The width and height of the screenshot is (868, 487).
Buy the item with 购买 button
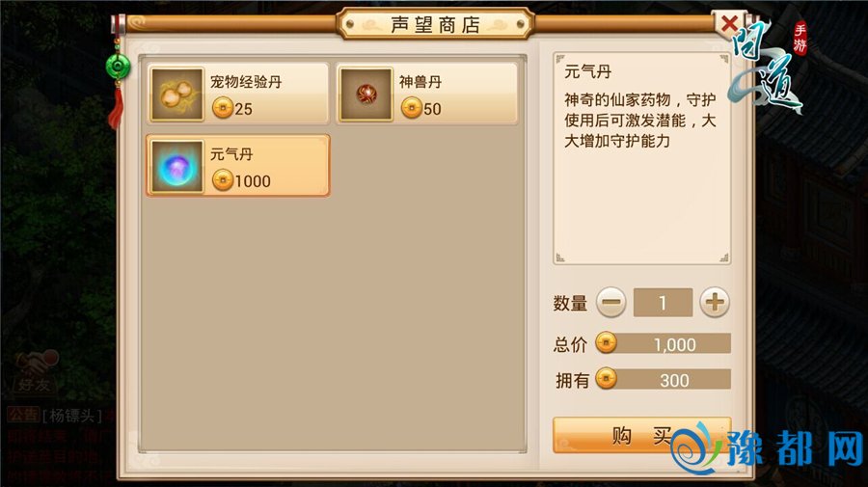pyautogui.click(x=642, y=435)
